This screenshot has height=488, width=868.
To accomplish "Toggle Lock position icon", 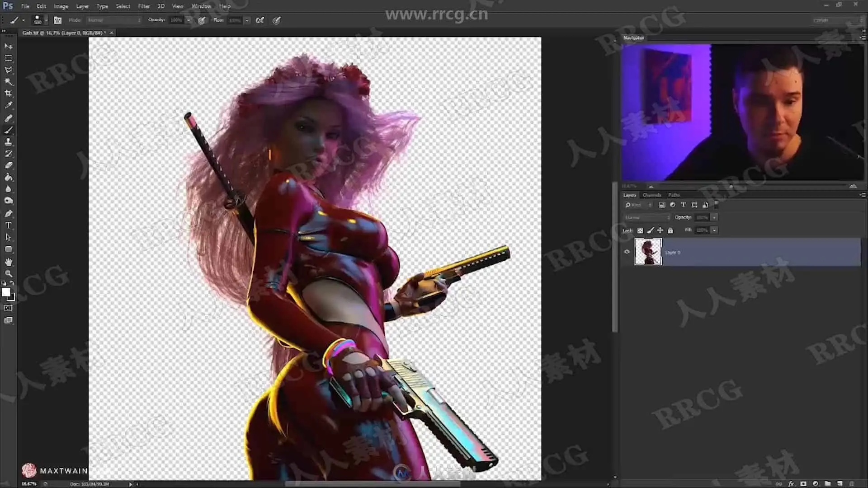I will (x=660, y=230).
